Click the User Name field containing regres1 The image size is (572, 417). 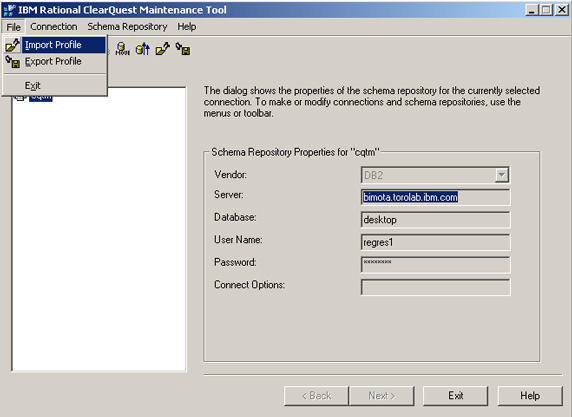click(436, 242)
